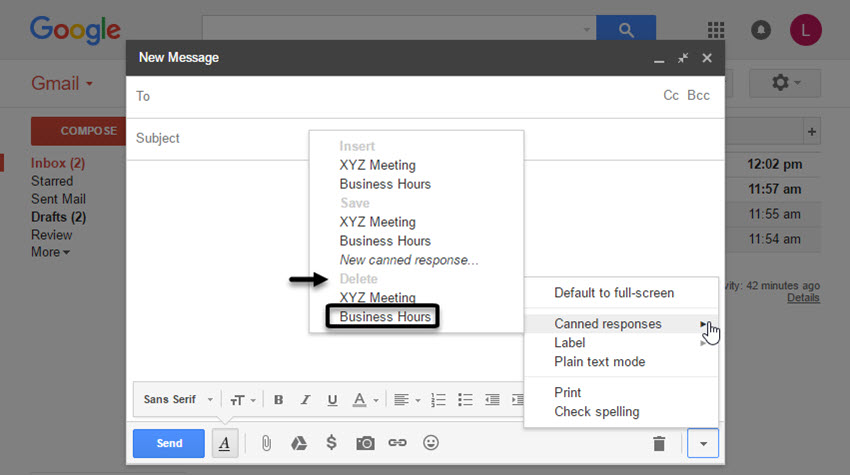This screenshot has width=850, height=475.
Task: Pop out compose to full-screen
Action: pyautogui.click(x=683, y=58)
